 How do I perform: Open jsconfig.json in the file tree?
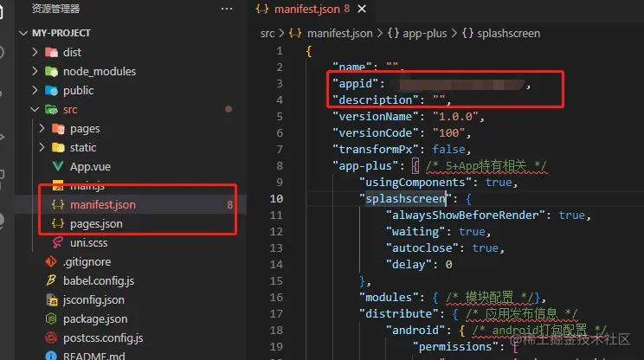click(x=93, y=299)
